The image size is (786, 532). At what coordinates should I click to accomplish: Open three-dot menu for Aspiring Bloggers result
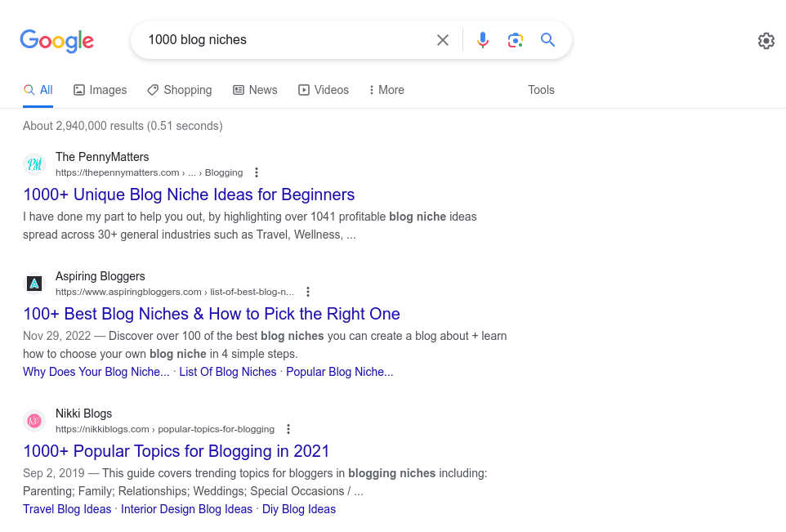point(308,292)
